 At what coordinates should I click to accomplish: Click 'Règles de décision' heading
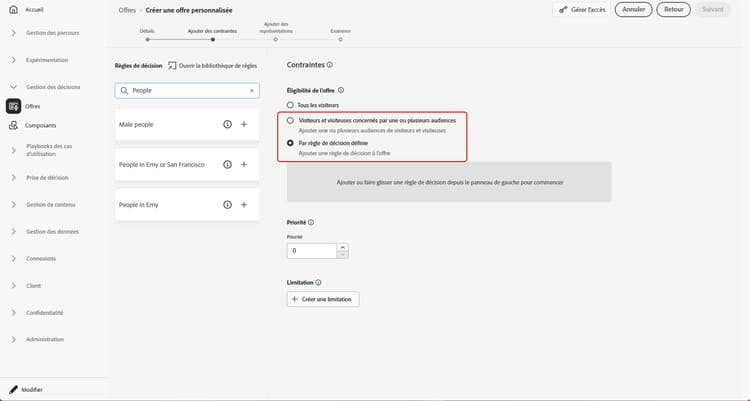click(x=138, y=66)
